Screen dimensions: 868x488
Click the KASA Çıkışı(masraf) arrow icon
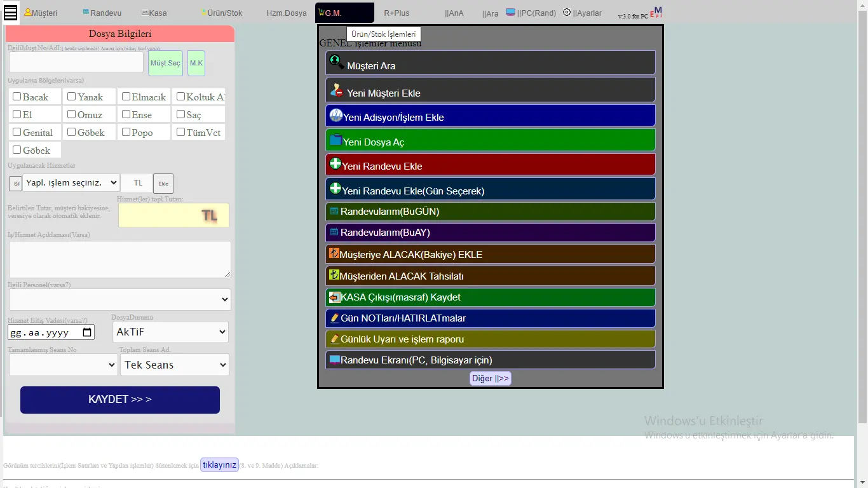[334, 297]
